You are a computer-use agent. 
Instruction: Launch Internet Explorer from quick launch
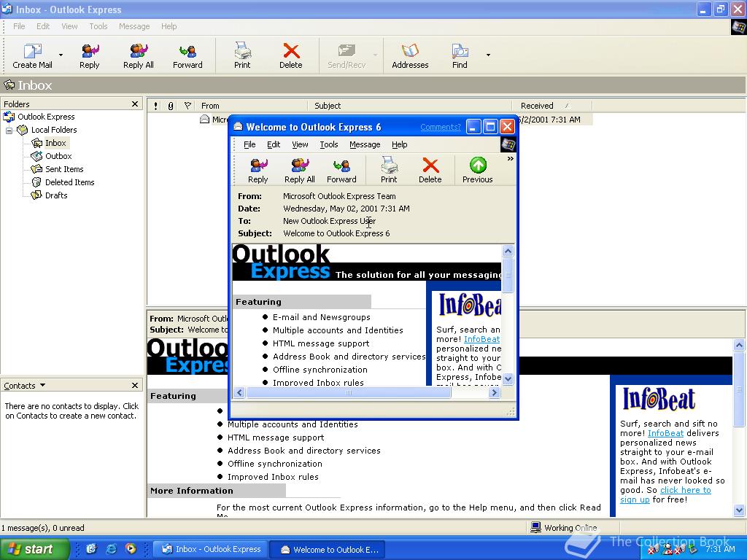(x=111, y=549)
